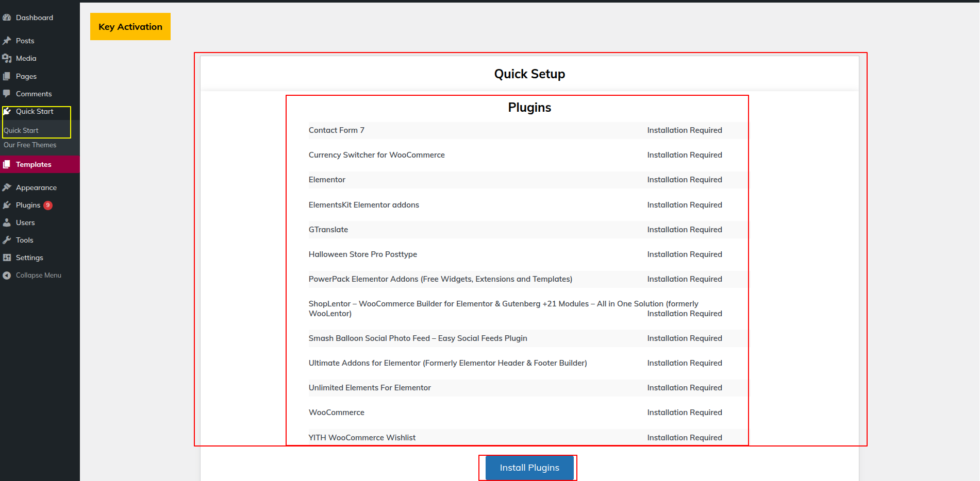This screenshot has width=980, height=481.
Task: Open the Quick Start submenu link
Action: (x=21, y=131)
